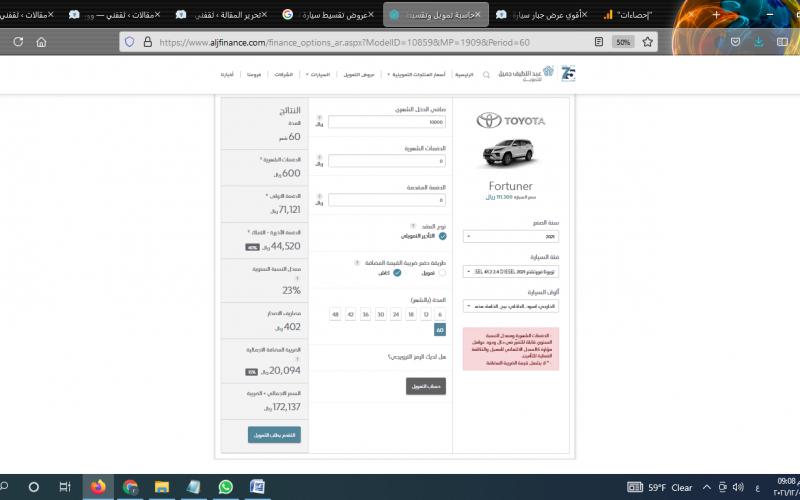Click the 75 years anniversary logo
The height and width of the screenshot is (500, 800).
568,73
